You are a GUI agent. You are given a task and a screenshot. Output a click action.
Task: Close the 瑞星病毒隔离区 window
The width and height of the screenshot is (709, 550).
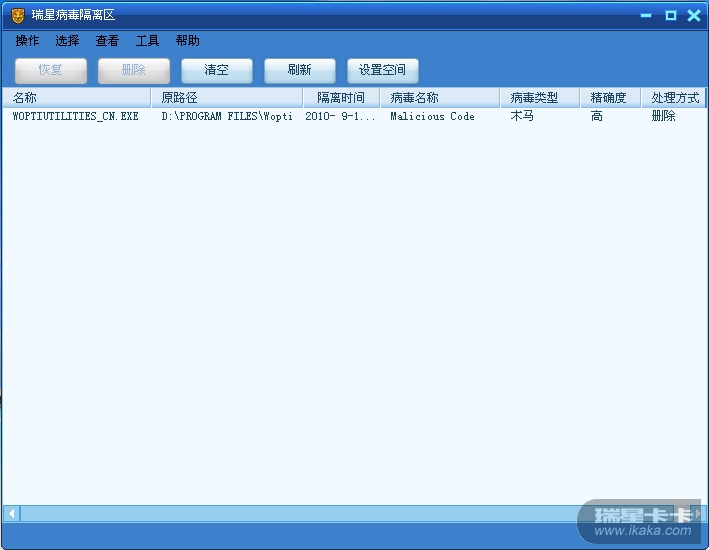[694, 15]
